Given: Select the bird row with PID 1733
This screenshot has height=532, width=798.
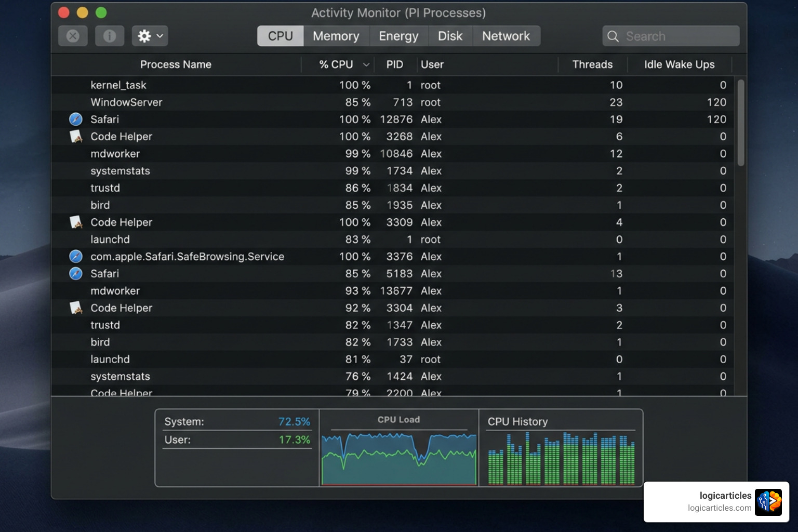Looking at the screenshot, I should (x=393, y=342).
